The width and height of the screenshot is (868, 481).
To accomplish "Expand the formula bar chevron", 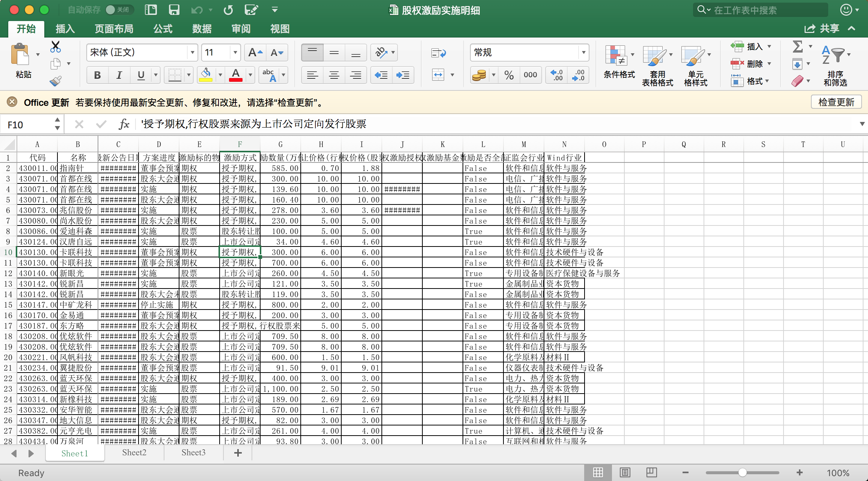I will [862, 124].
